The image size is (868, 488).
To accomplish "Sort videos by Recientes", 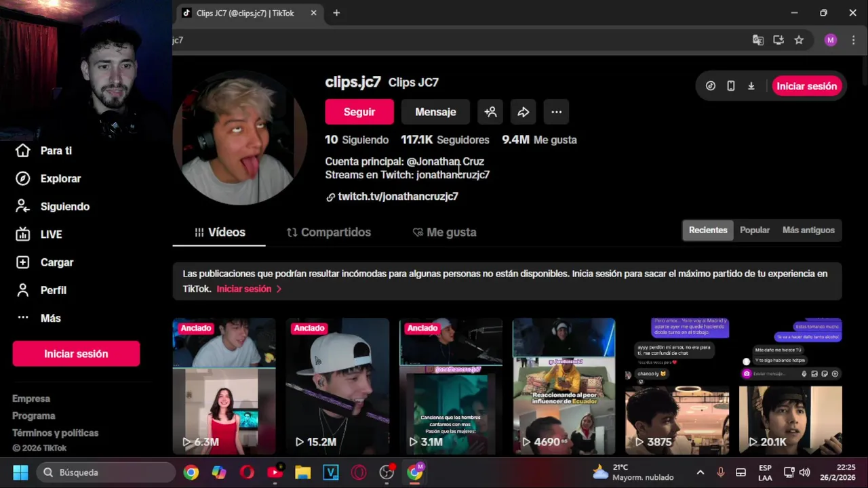I will (x=708, y=230).
